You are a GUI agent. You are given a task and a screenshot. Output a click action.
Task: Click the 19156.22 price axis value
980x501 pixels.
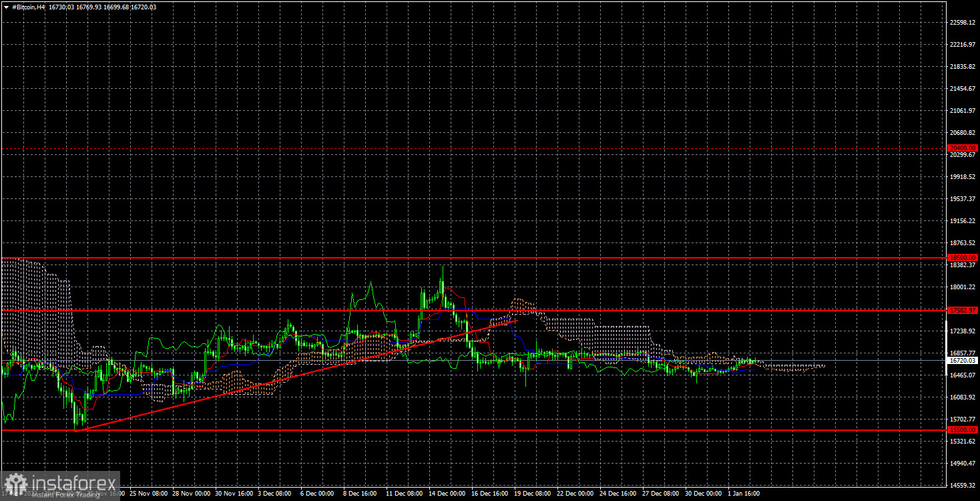point(963,221)
